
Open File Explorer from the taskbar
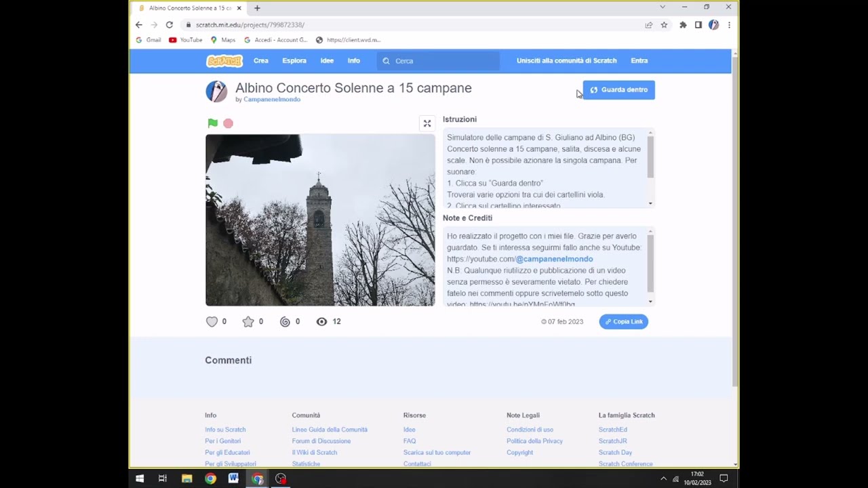(x=187, y=479)
